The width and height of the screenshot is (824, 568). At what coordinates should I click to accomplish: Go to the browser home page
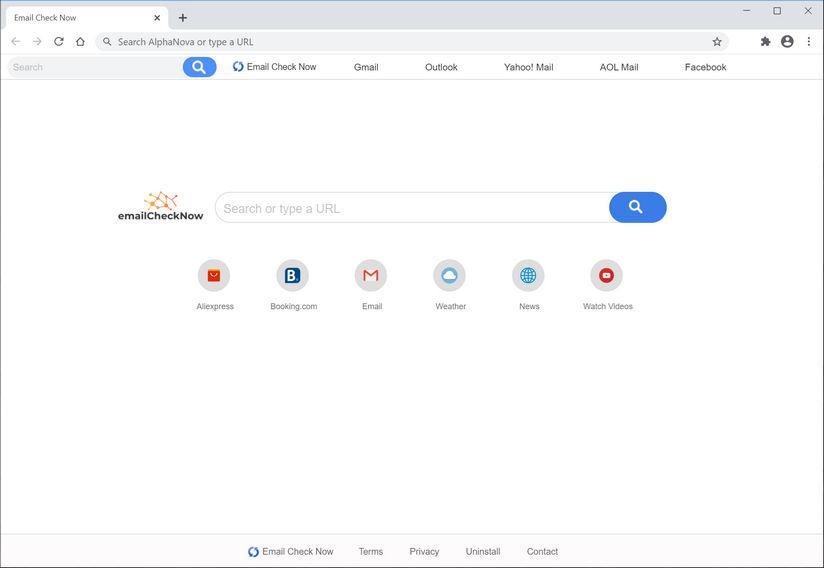pyautogui.click(x=80, y=42)
